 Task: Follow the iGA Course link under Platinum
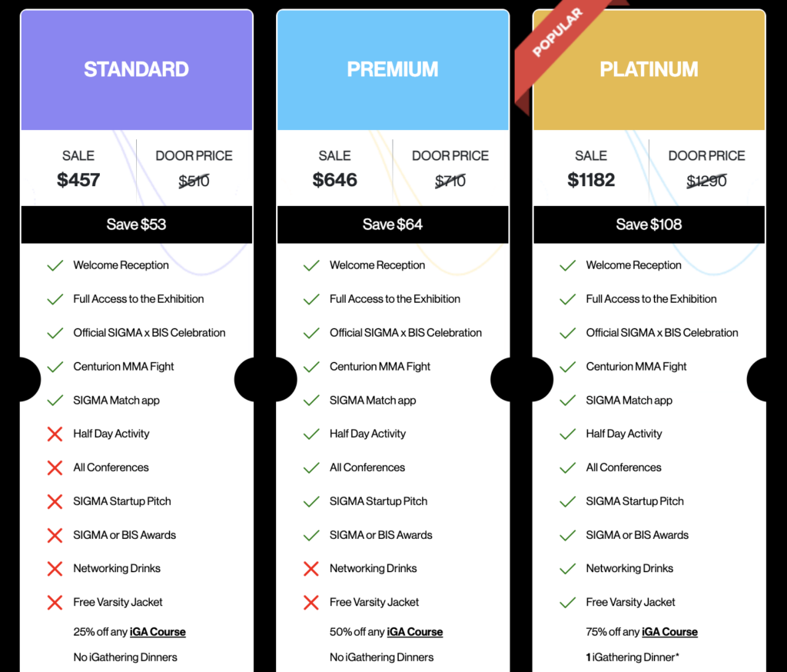[669, 632]
